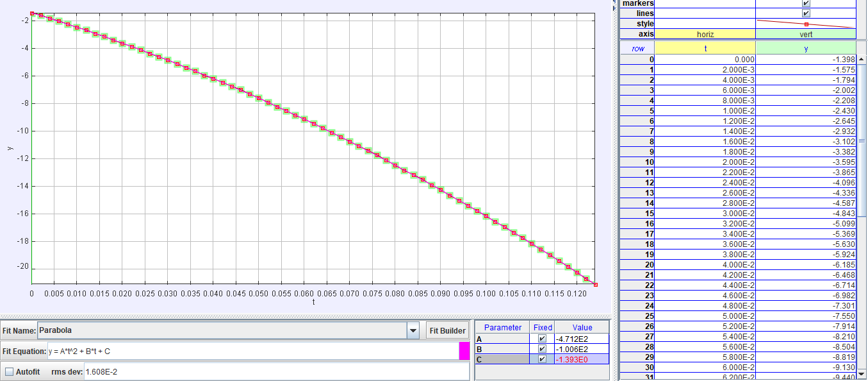Click the Fit Builder button
The width and height of the screenshot is (868, 381).
coord(447,330)
